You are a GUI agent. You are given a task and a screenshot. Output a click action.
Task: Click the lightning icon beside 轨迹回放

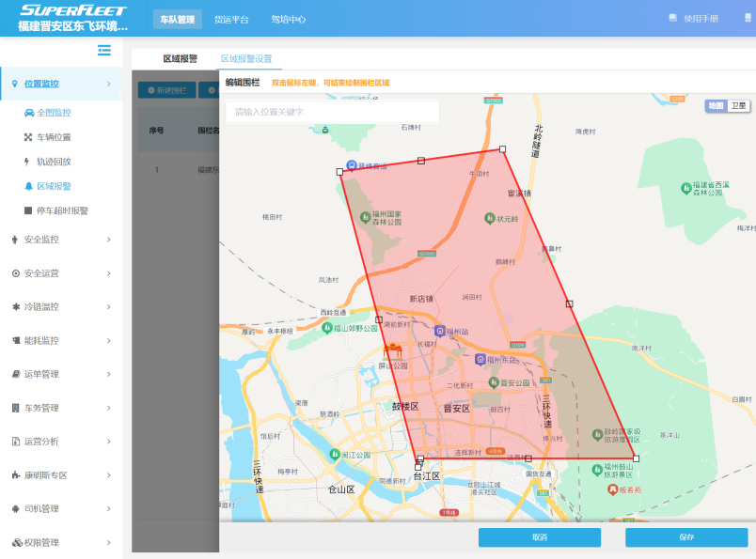coord(28,162)
